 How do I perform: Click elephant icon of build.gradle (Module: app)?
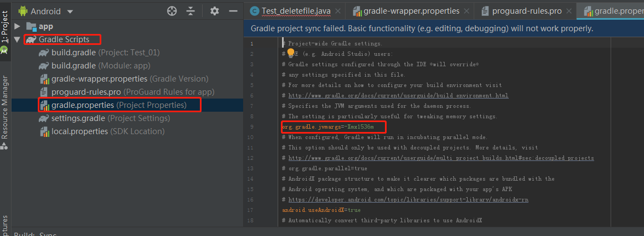(44, 66)
